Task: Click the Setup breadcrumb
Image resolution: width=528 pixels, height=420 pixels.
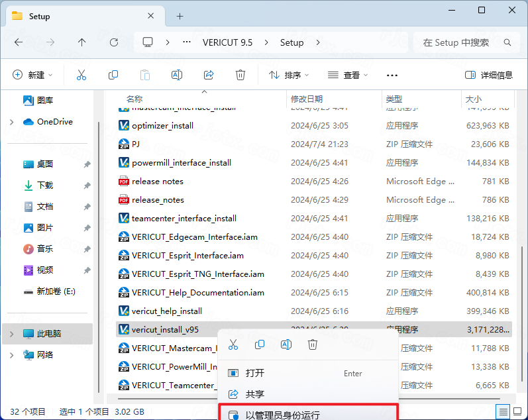Action: (x=291, y=42)
